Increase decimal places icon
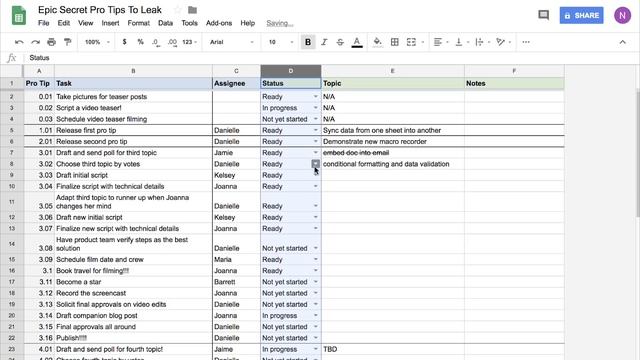The image size is (640, 360). [172, 42]
